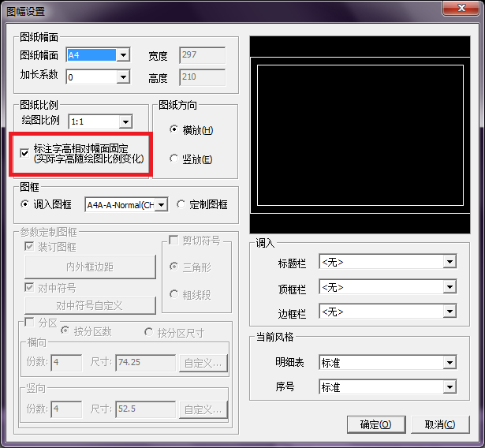Screen dimensions: 485x448
Task: Select 横放(H) orientation radio button
Action: point(173,129)
